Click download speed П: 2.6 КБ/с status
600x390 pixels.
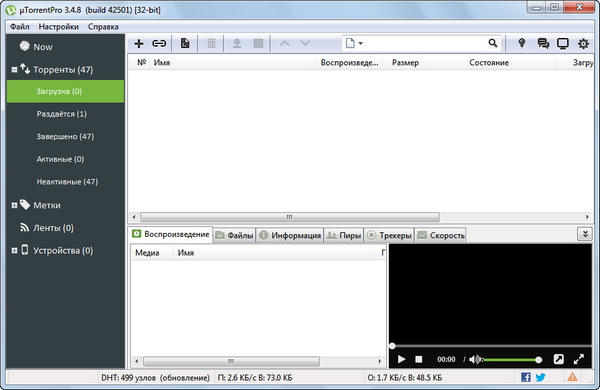point(255,378)
